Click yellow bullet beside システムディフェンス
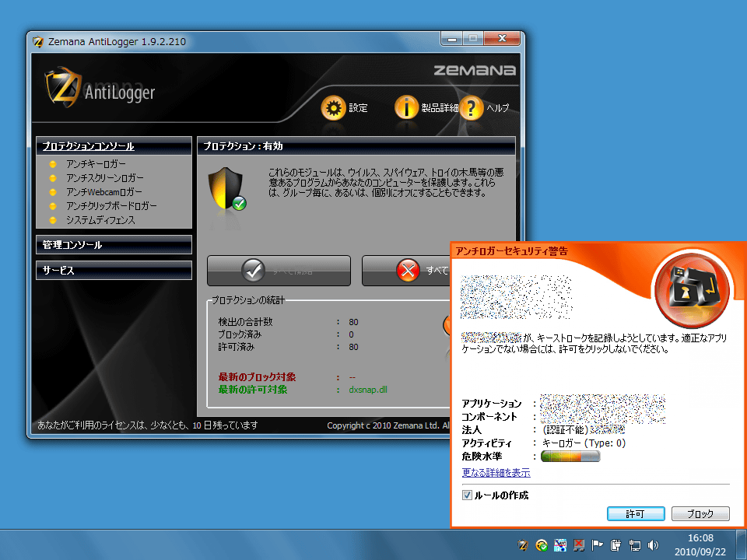Image resolution: width=747 pixels, height=560 pixels. [x=53, y=220]
